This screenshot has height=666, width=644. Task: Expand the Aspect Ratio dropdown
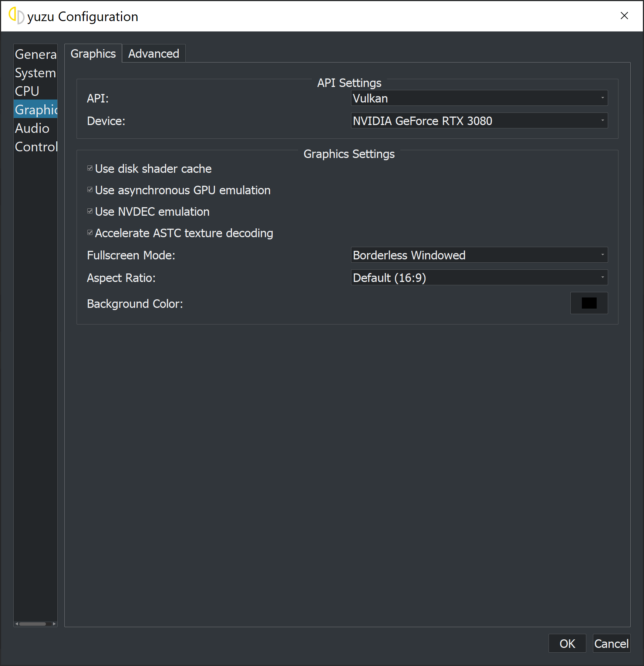pyautogui.click(x=479, y=277)
